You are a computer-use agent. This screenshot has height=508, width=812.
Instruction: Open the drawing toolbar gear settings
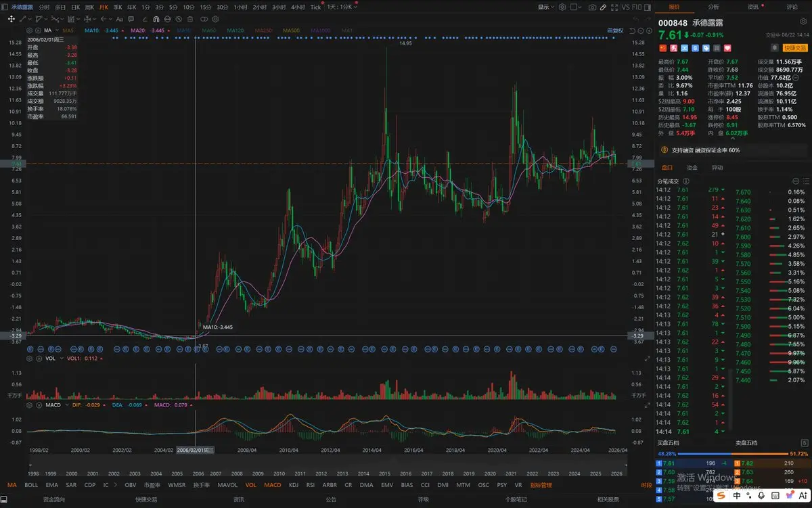(x=215, y=19)
